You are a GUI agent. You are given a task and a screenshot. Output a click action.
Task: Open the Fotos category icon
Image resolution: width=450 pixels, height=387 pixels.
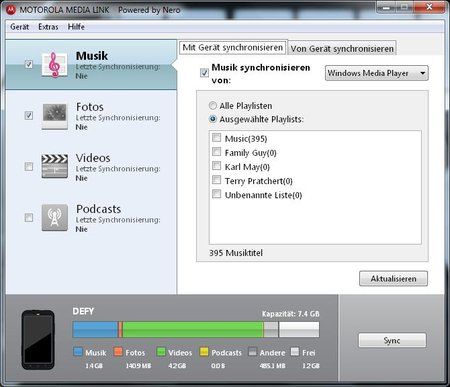pyautogui.click(x=55, y=116)
